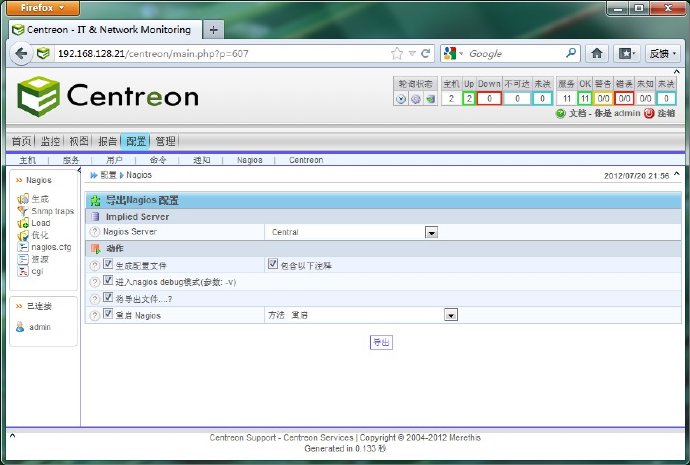
Task: Open the 视图 views menu
Action: click(x=79, y=141)
